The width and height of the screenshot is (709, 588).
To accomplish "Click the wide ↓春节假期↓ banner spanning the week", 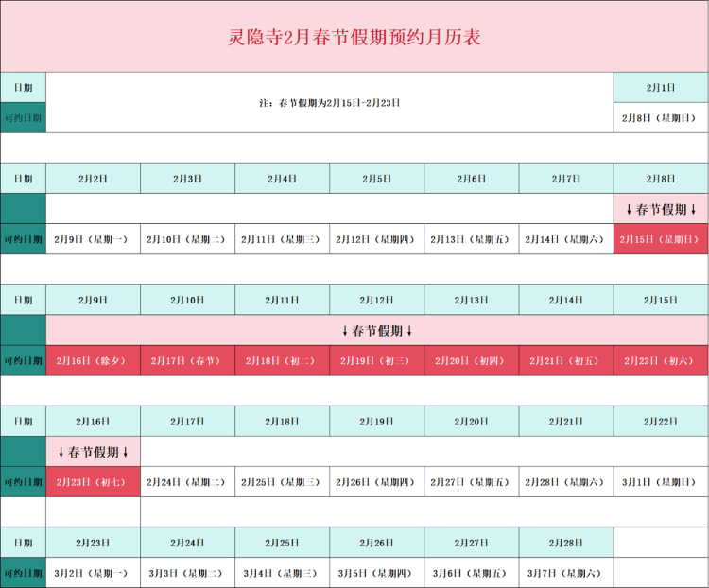I will tap(376, 330).
